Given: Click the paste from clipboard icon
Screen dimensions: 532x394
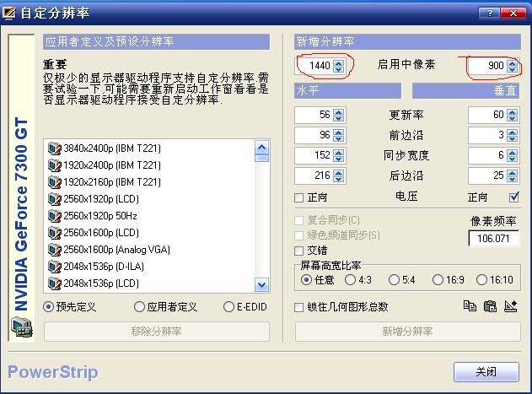Looking at the screenshot, I should point(490,306).
